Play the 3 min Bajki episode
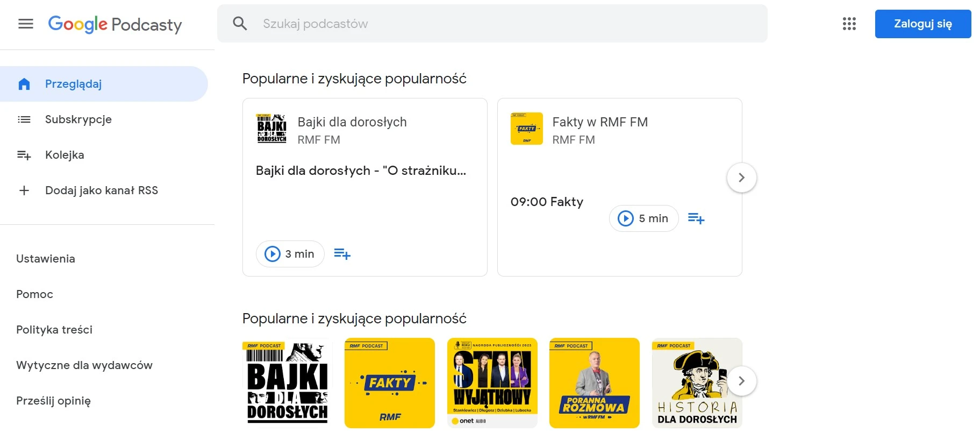This screenshot has width=980, height=432. 290,254
